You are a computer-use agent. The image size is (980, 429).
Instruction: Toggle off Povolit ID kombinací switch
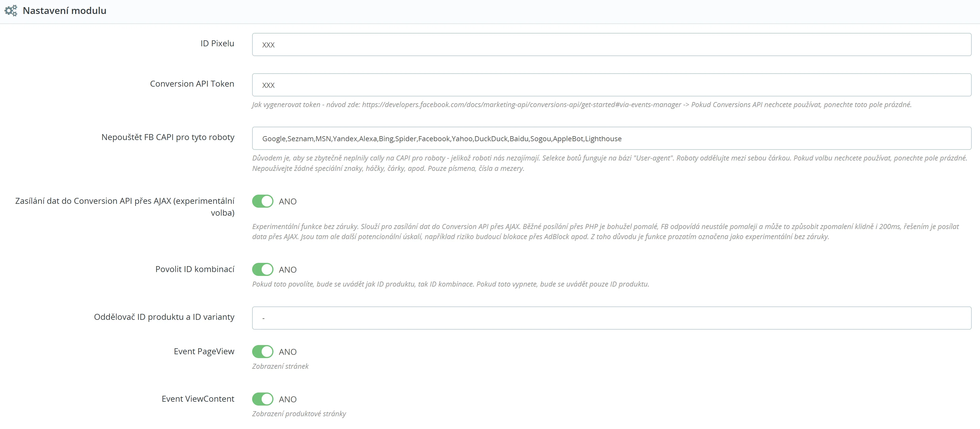[x=262, y=269]
